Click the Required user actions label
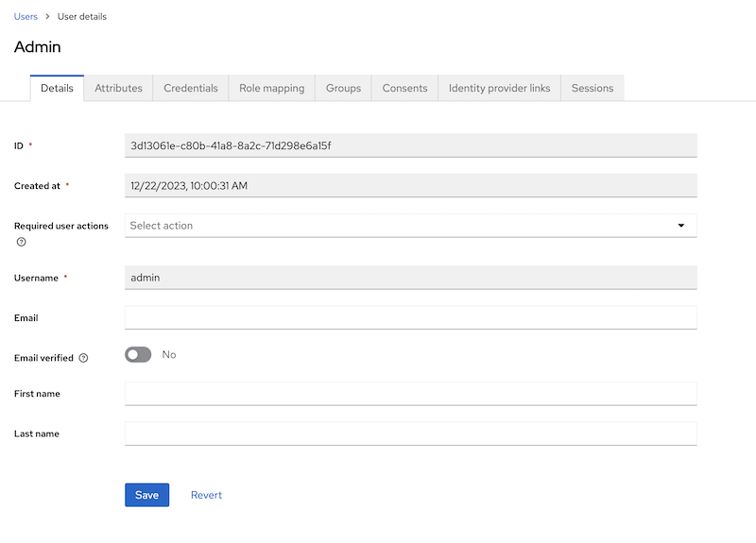Image resolution: width=756 pixels, height=543 pixels. click(61, 226)
